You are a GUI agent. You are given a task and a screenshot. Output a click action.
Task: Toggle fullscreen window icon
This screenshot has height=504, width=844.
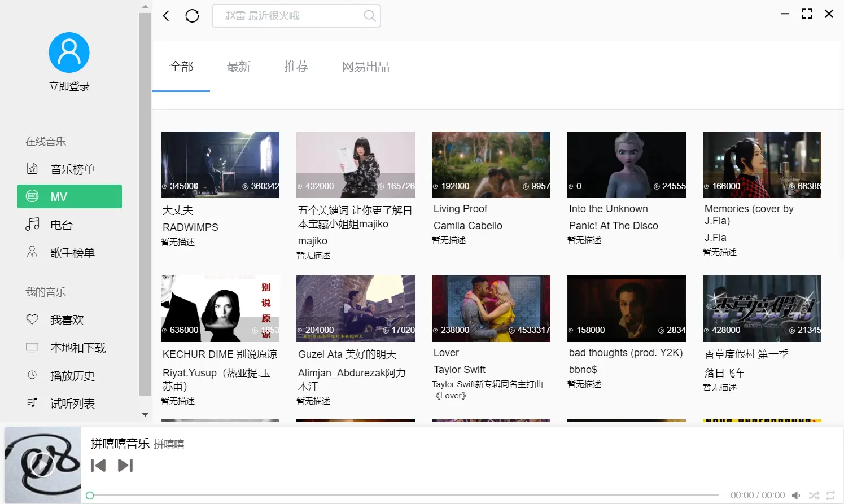click(807, 14)
